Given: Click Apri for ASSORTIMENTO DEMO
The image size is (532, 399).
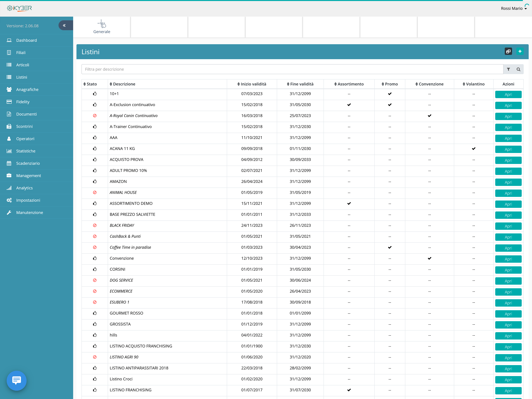Looking at the screenshot, I should tap(508, 204).
